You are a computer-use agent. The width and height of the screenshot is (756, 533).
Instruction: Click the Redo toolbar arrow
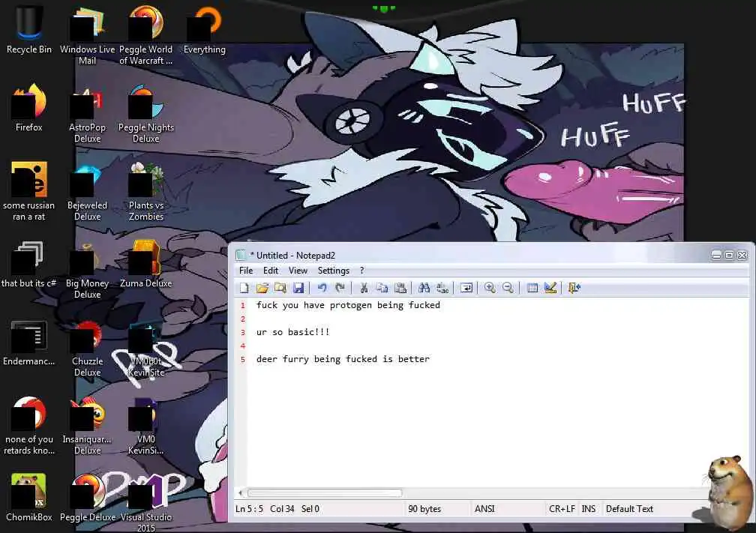coord(340,288)
